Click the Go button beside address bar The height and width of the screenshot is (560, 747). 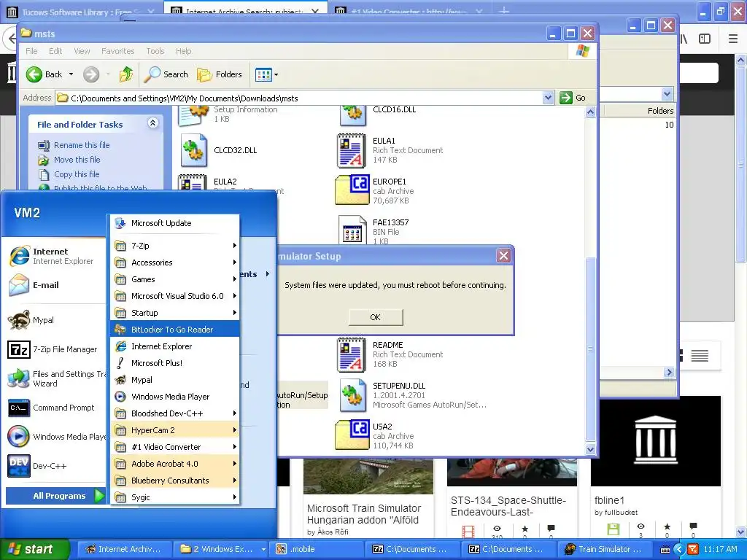point(573,98)
